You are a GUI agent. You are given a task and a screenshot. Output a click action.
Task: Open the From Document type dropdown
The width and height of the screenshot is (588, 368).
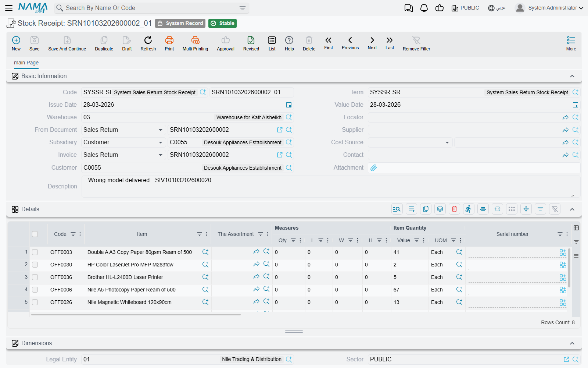pos(160,130)
